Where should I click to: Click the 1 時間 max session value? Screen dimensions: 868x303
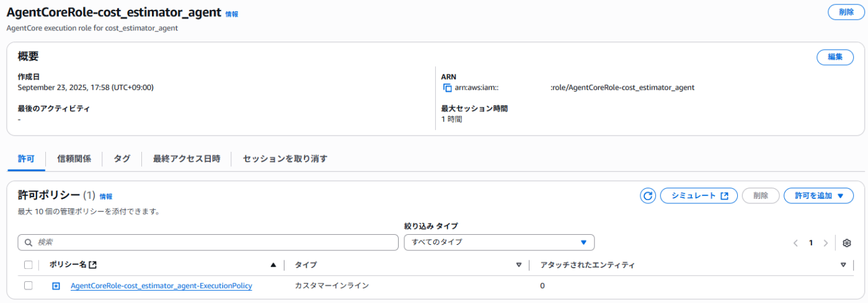coord(451,119)
